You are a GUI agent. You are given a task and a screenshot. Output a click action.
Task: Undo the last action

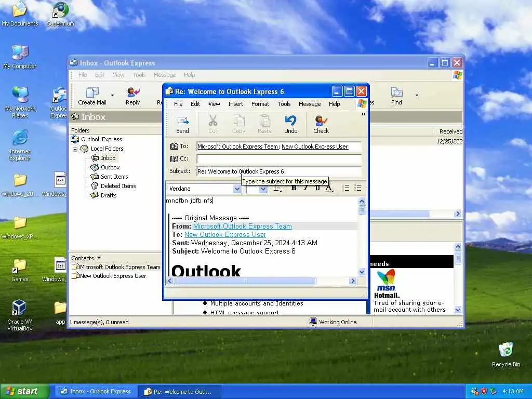(291, 125)
